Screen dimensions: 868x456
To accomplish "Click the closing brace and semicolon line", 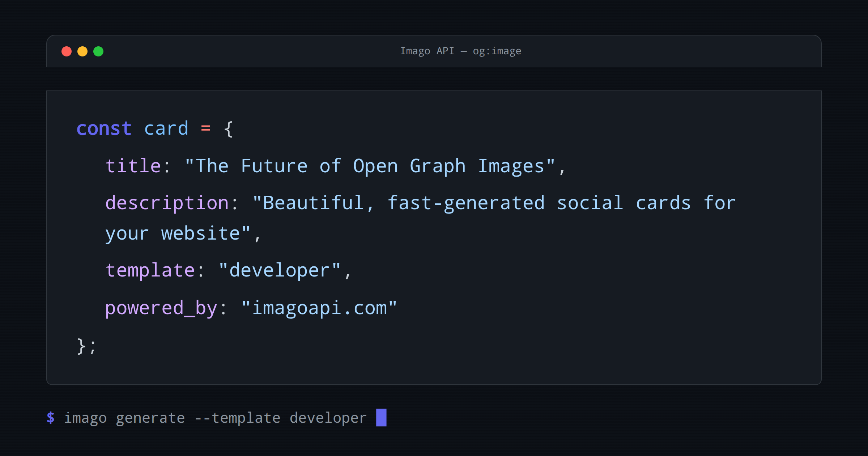I will tap(86, 346).
